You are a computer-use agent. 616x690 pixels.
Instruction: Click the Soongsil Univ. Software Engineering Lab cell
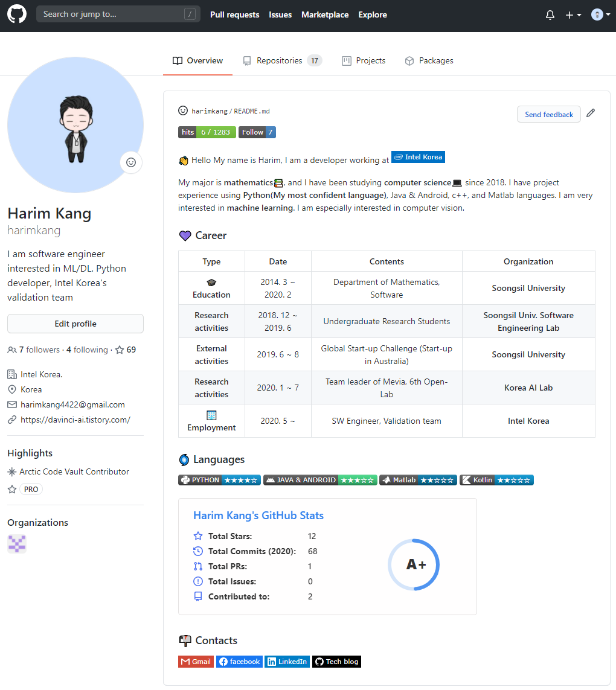[x=528, y=321]
